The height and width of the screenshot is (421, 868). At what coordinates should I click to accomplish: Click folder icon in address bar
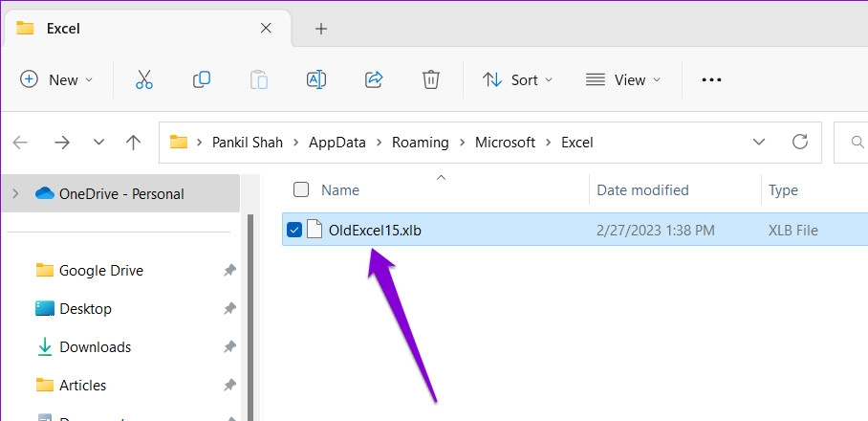pyautogui.click(x=179, y=143)
